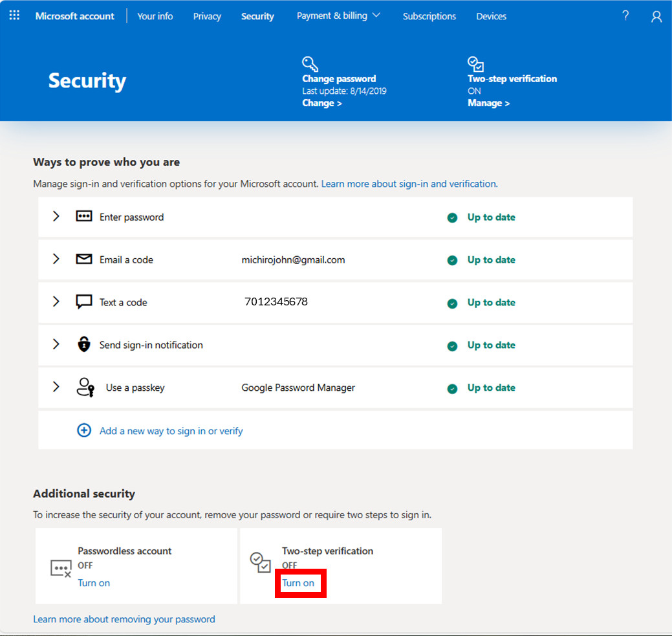Open the account profile icon

[656, 16]
